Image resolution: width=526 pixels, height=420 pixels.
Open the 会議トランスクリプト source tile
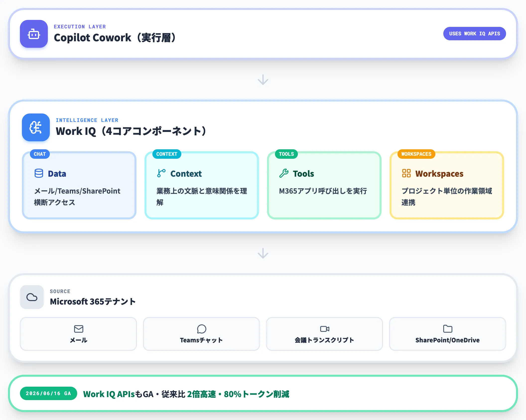coord(325,334)
